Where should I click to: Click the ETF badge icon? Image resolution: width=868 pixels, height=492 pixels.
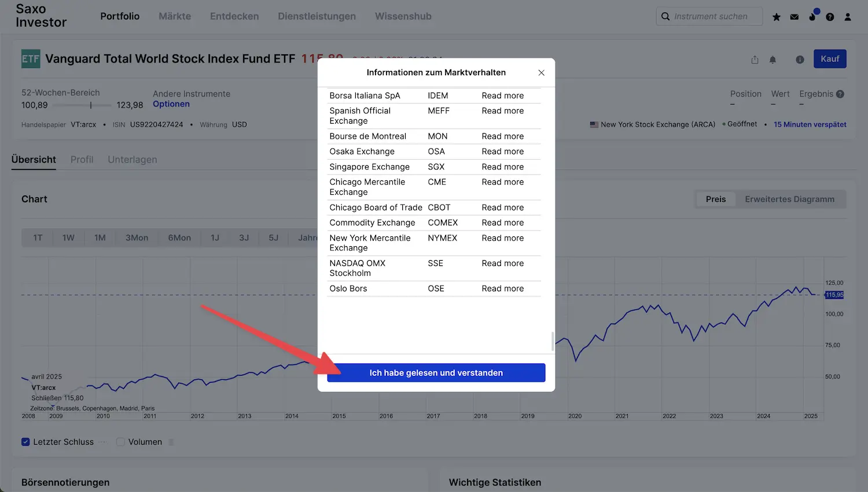click(x=31, y=59)
